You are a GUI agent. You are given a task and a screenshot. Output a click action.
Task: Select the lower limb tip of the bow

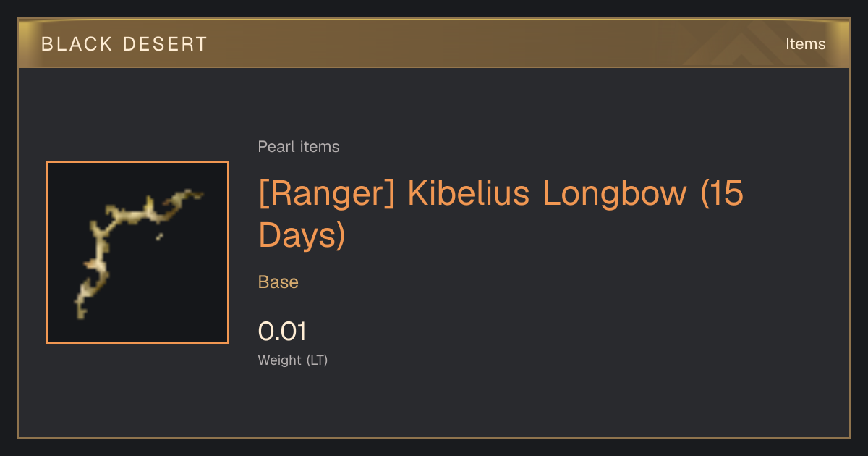pyautogui.click(x=80, y=309)
